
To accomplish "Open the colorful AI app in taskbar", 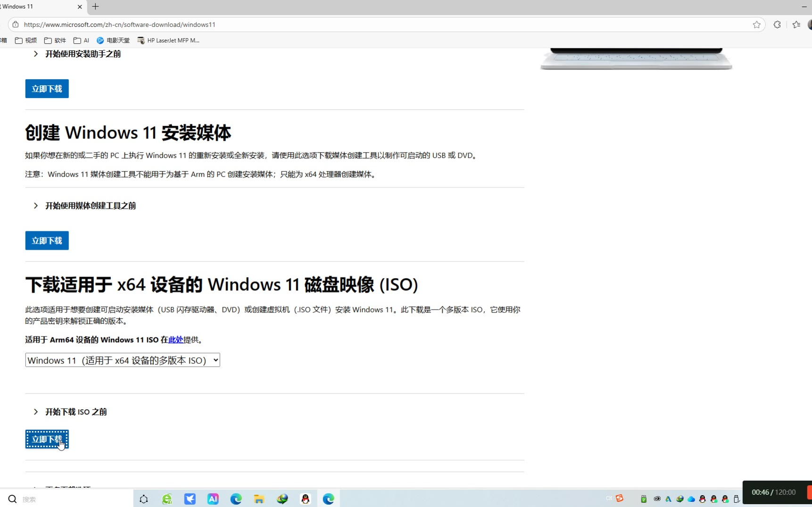I will pos(213,499).
